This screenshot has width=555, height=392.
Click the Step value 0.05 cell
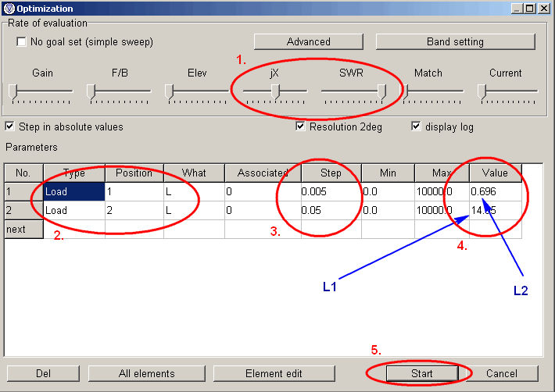tap(331, 210)
